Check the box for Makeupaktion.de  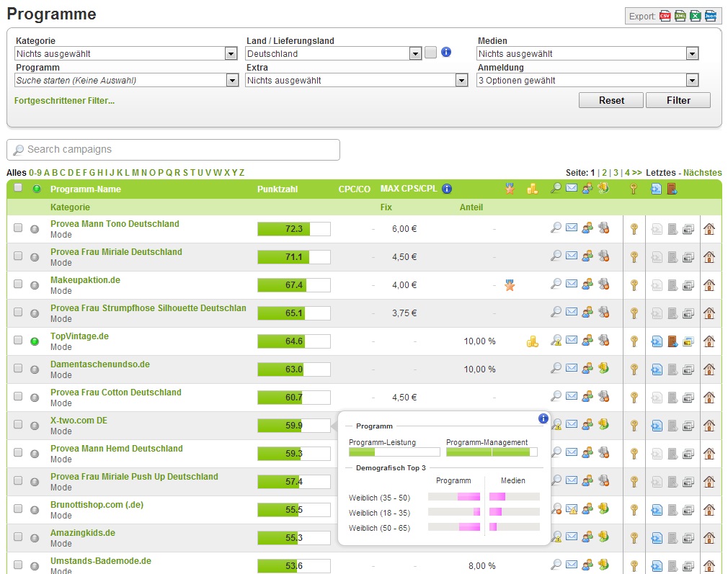18,284
